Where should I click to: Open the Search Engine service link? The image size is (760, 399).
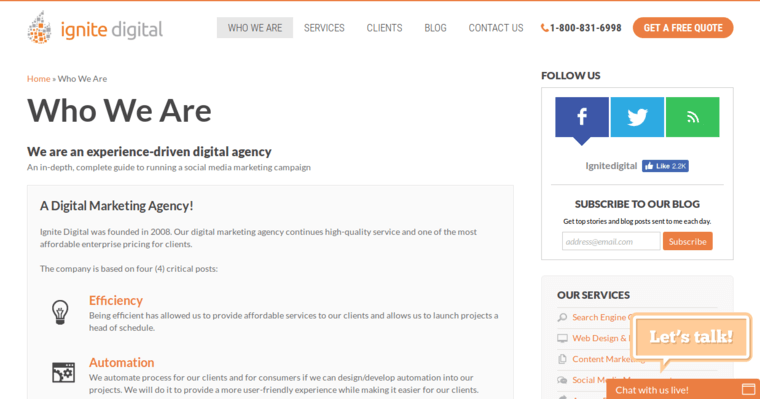[602, 317]
